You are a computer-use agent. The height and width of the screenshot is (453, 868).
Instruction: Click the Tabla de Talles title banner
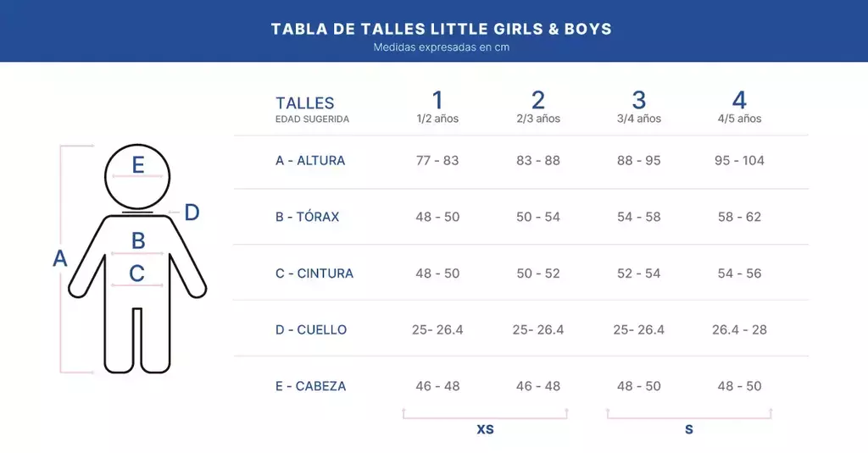point(441,29)
